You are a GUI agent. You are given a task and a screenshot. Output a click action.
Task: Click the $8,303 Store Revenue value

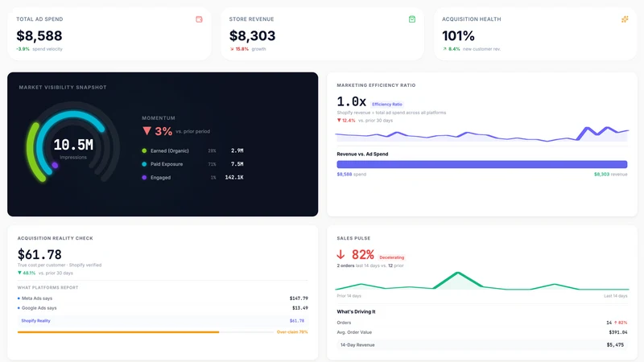click(x=252, y=35)
